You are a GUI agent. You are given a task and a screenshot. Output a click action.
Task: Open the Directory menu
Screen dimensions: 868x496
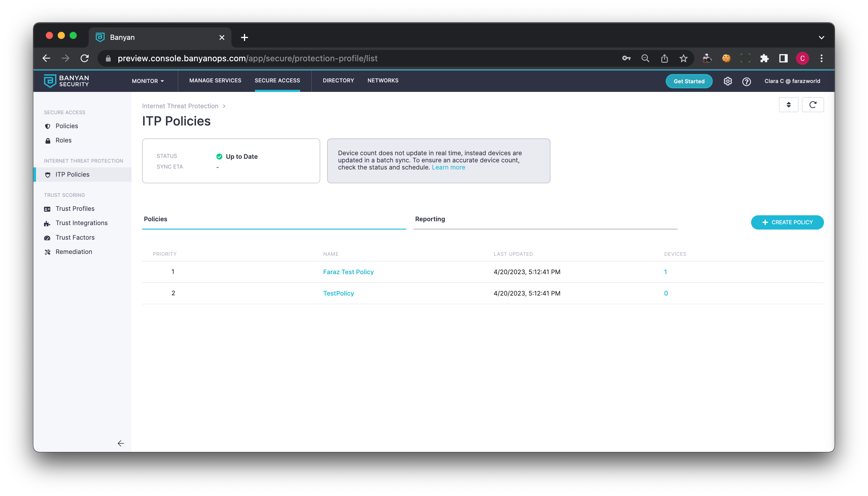pos(338,80)
